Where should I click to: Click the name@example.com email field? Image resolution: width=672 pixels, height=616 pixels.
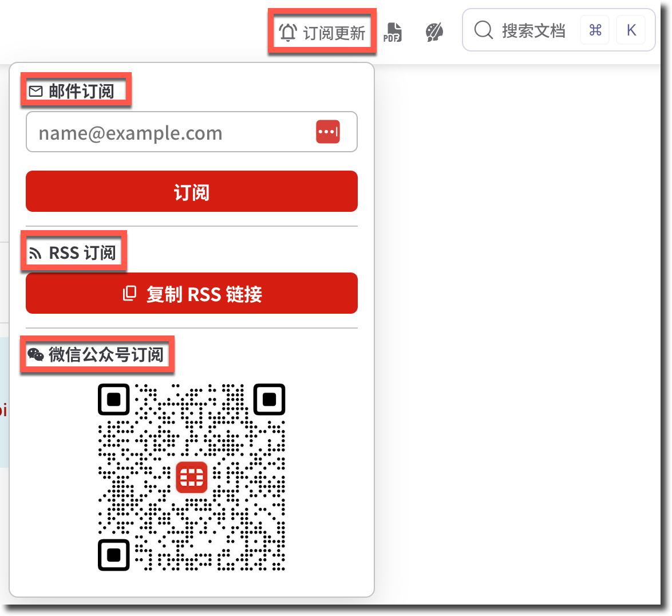192,132
